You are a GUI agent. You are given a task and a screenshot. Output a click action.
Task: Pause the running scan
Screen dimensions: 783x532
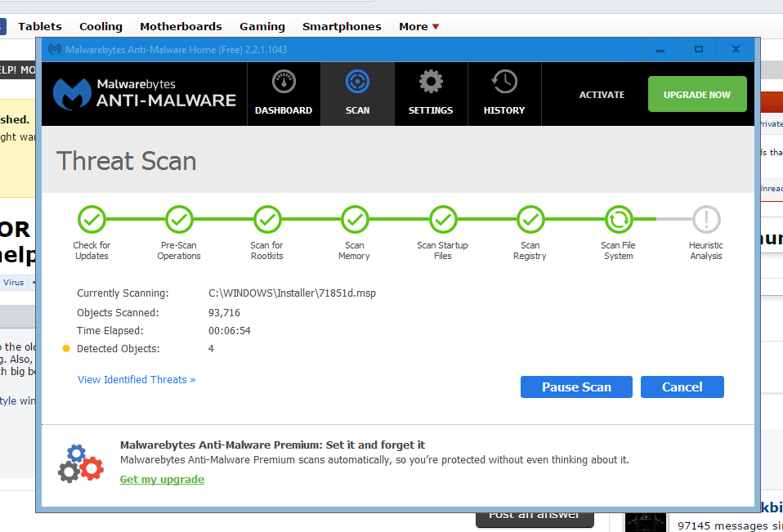coord(576,387)
